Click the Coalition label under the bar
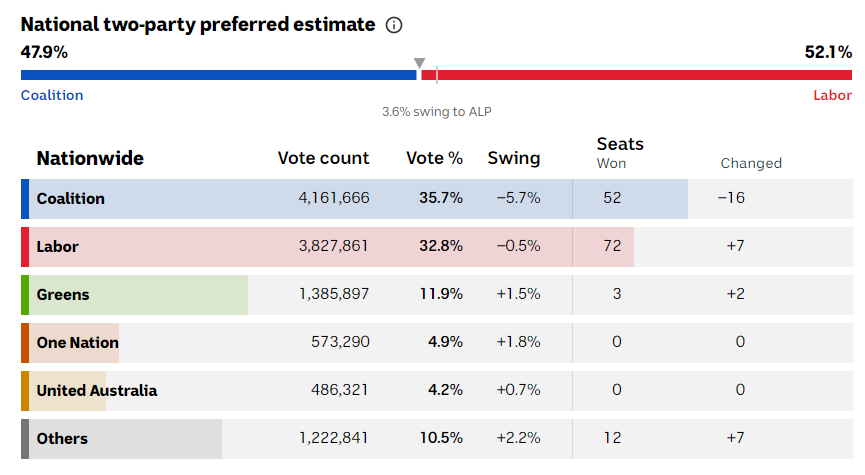Image resolution: width=865 pixels, height=475 pixels. tap(52, 95)
